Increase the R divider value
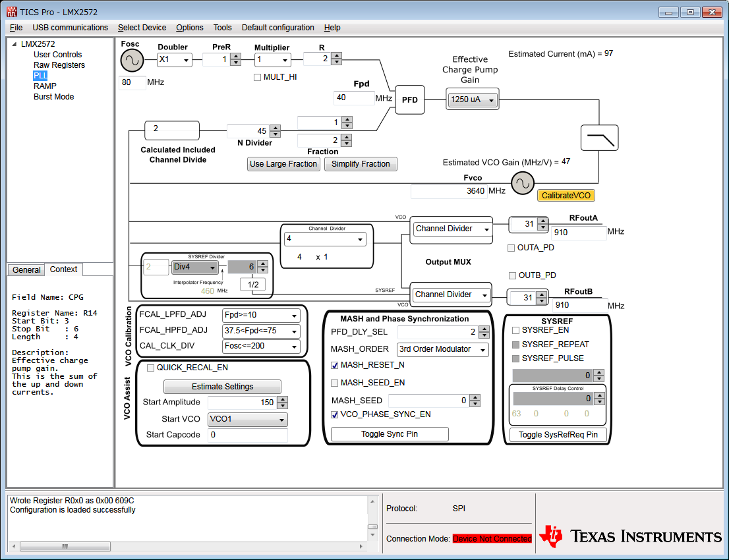This screenshot has width=729, height=560. click(337, 56)
